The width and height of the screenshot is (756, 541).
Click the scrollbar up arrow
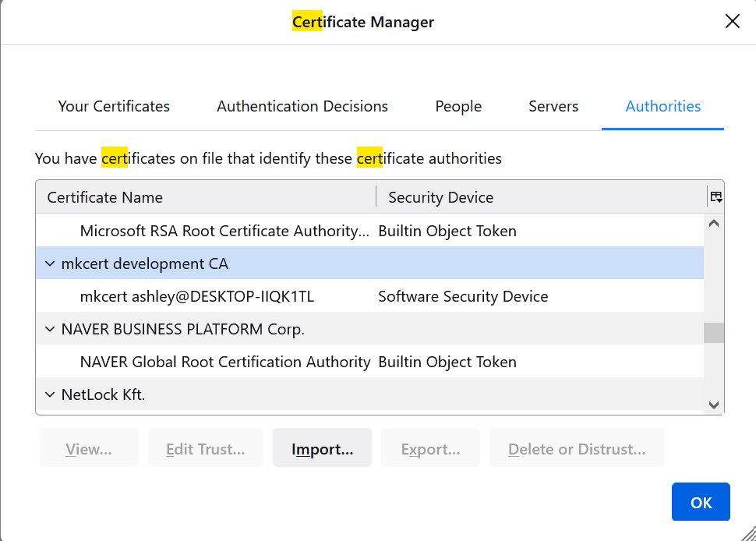click(x=713, y=223)
